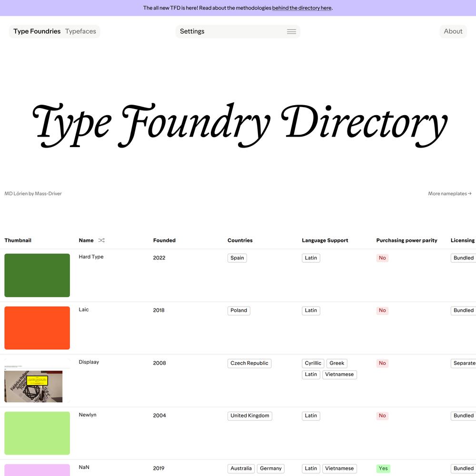Image resolution: width=476 pixels, height=476 pixels.
Task: Expand the Settings panel
Action: pyautogui.click(x=238, y=31)
